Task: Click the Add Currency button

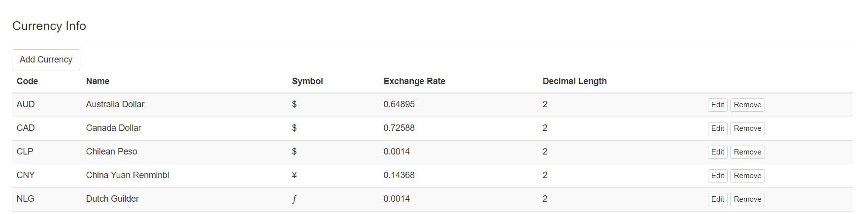Action: (46, 60)
